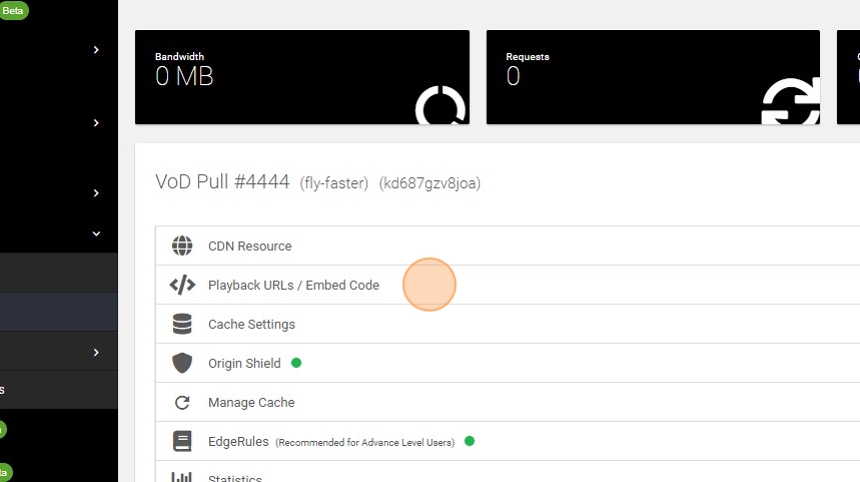Click the (fly-faster) resource name text

click(334, 183)
